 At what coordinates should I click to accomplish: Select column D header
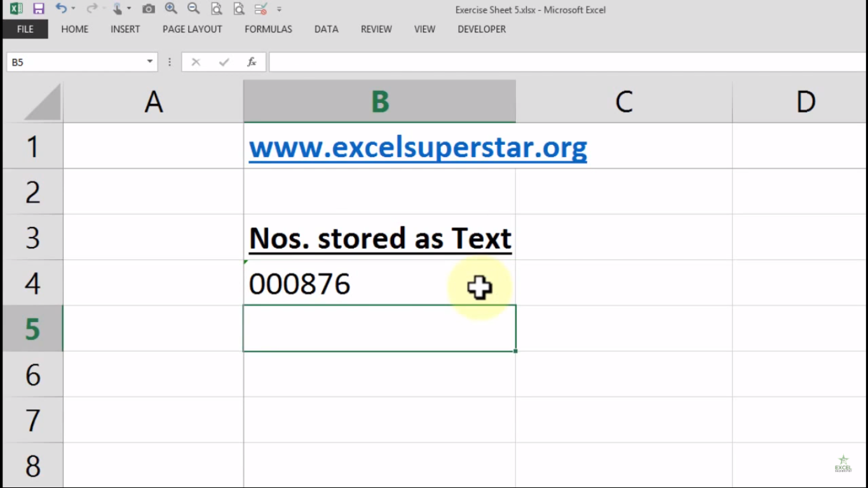tap(800, 102)
